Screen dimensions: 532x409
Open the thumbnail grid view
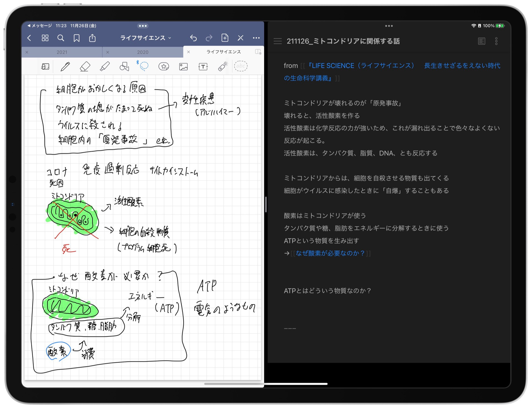point(45,38)
